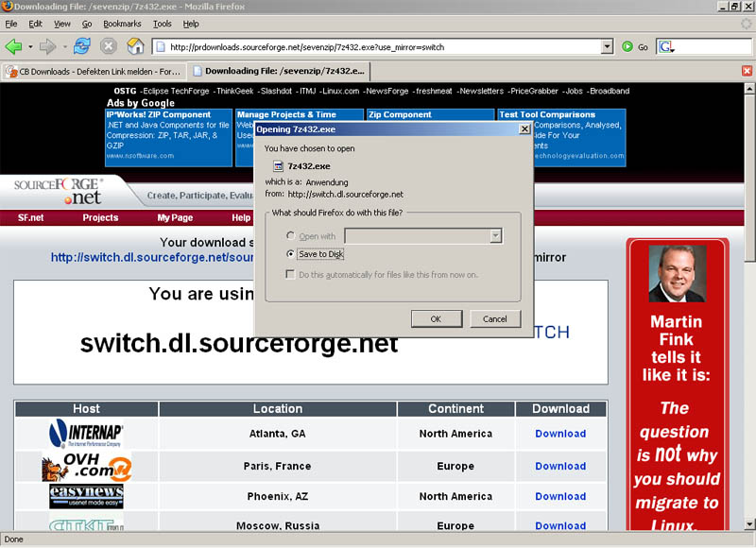The image size is (756, 548).
Task: Click the Martin Fink photo ad
Action: click(678, 274)
